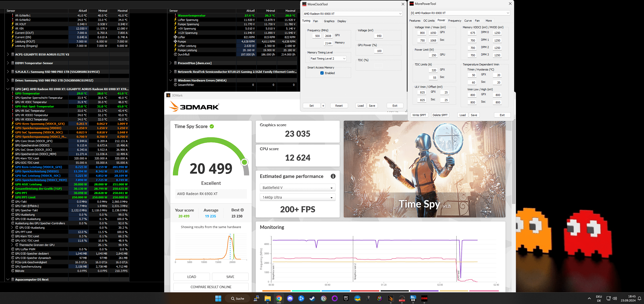Click info icon beside Estimated game performance

click(x=333, y=176)
